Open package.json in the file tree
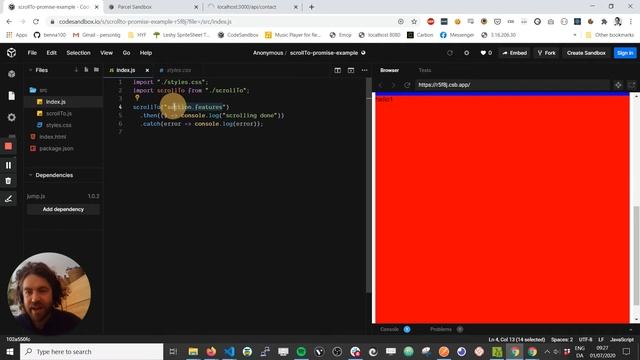 point(56,149)
